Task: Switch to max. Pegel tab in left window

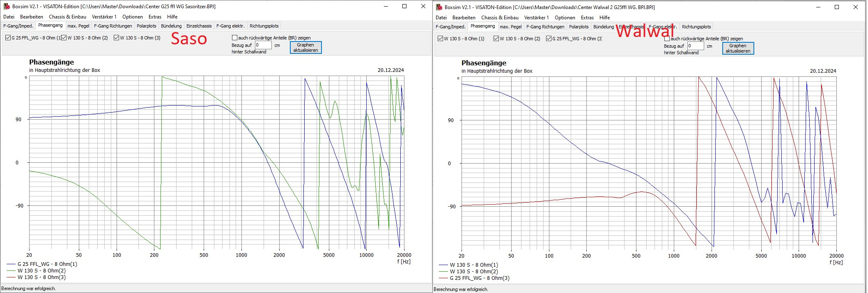Action: pyautogui.click(x=78, y=26)
